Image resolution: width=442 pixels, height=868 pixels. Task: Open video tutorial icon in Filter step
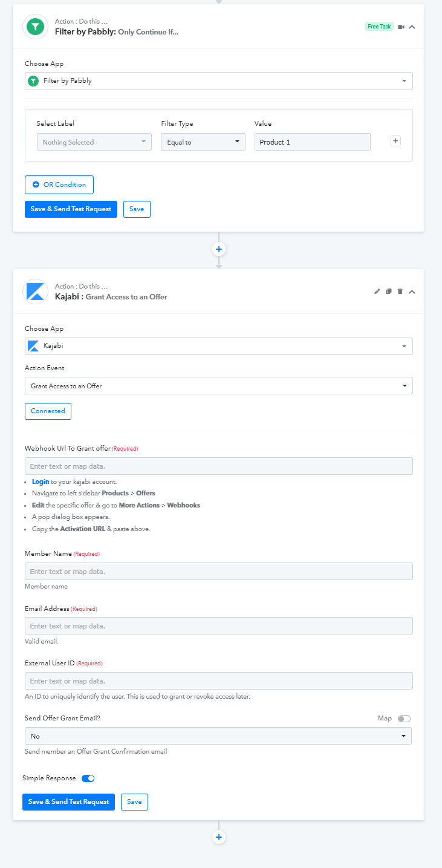[401, 27]
